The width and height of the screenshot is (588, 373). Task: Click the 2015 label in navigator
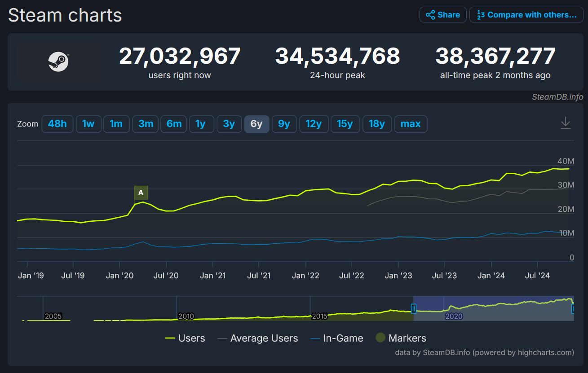(319, 316)
